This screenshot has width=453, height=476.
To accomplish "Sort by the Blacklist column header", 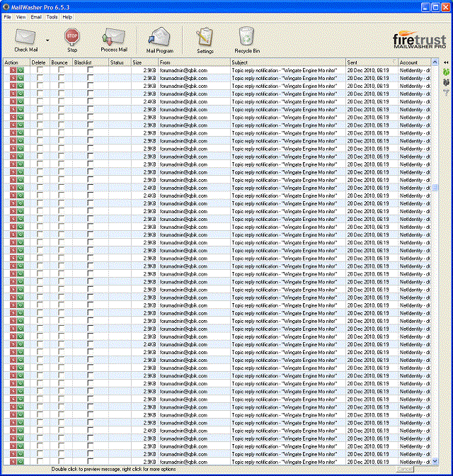I will pos(91,62).
